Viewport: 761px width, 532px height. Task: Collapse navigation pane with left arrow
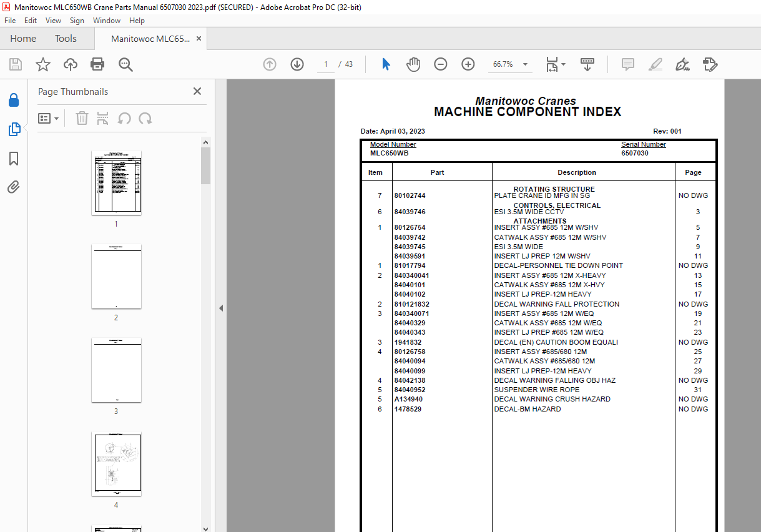tap(220, 308)
